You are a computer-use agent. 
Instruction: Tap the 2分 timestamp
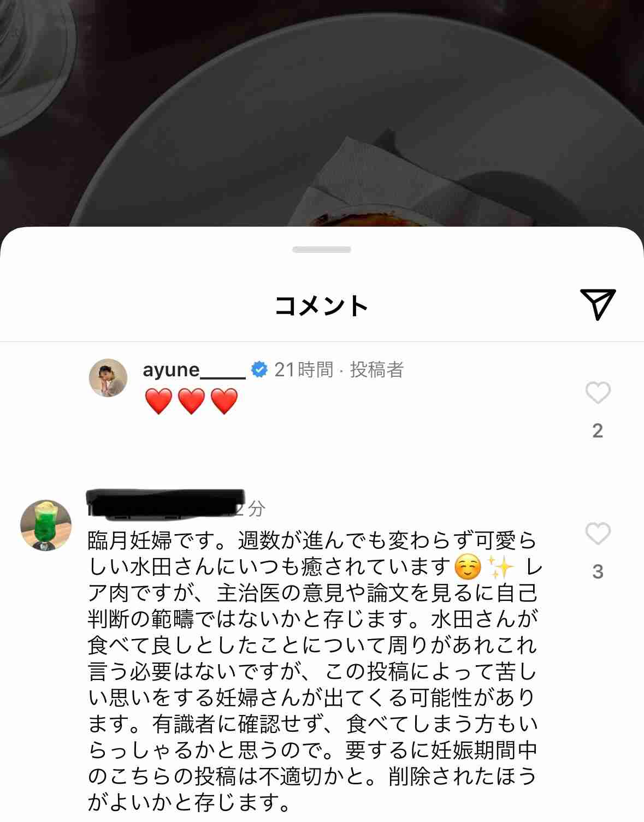(250, 509)
